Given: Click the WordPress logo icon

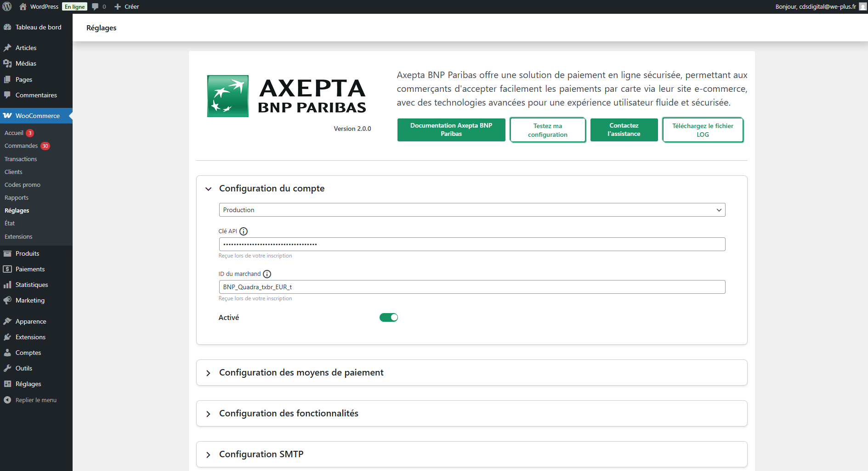Looking at the screenshot, I should 7,6.
